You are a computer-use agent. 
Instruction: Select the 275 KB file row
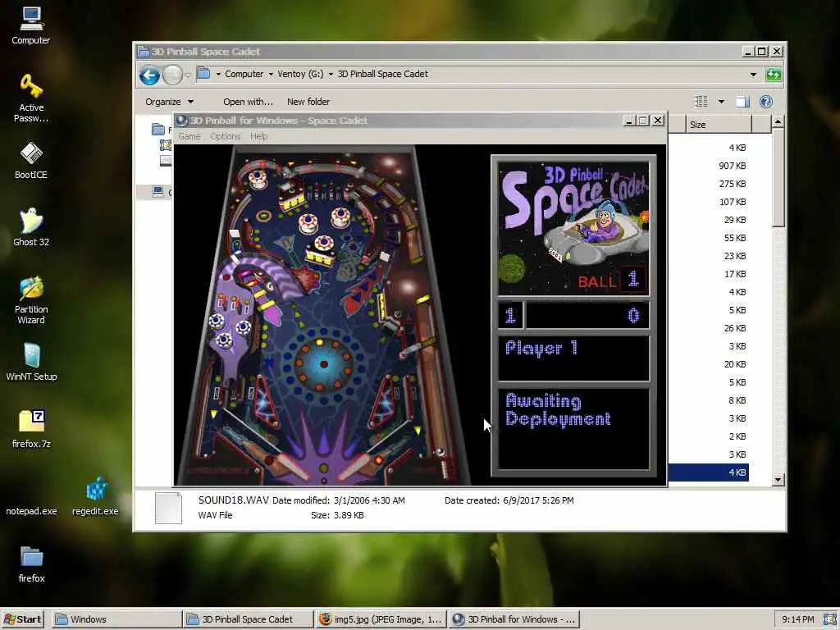pyautogui.click(x=708, y=184)
